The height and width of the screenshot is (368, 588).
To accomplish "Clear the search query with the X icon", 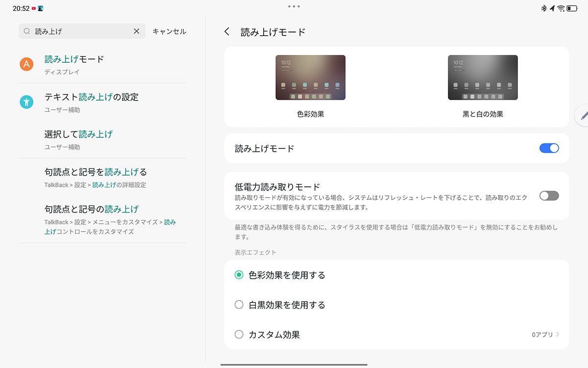I will click(137, 31).
